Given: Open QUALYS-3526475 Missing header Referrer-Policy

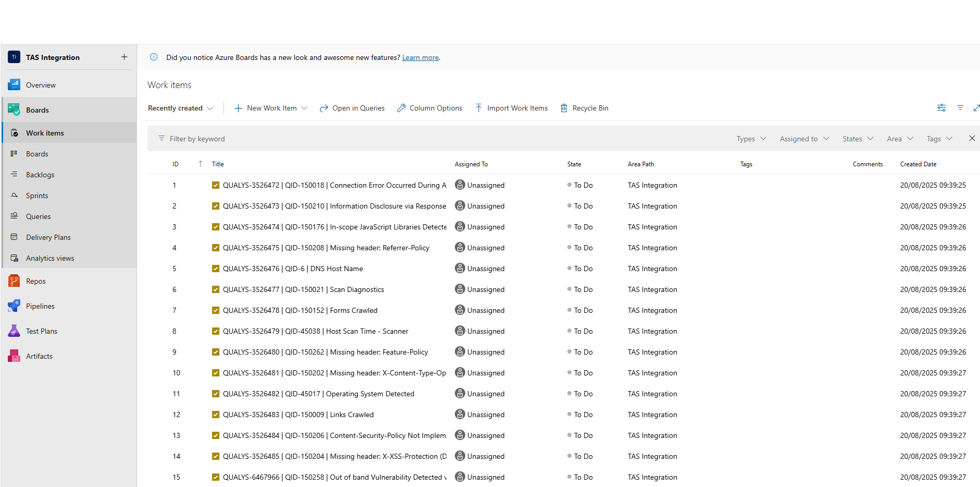Looking at the screenshot, I should pyautogui.click(x=326, y=248).
